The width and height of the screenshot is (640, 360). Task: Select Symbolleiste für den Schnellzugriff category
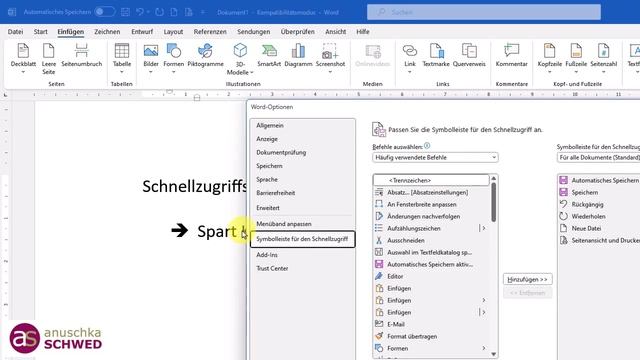tap(302, 239)
